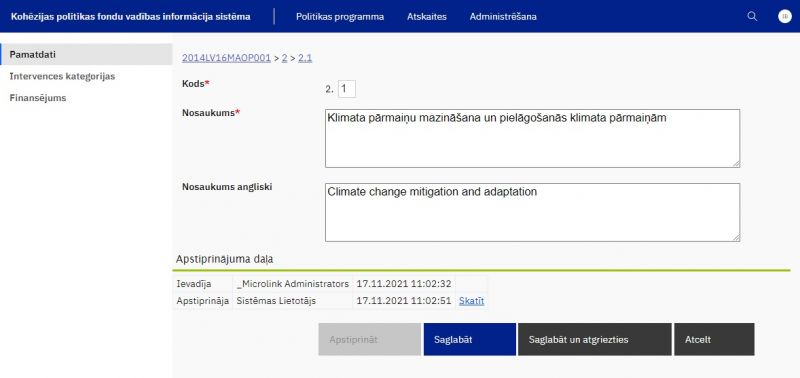This screenshot has height=378, width=800.
Task: Click into the Nosaukums text area
Action: [x=532, y=138]
